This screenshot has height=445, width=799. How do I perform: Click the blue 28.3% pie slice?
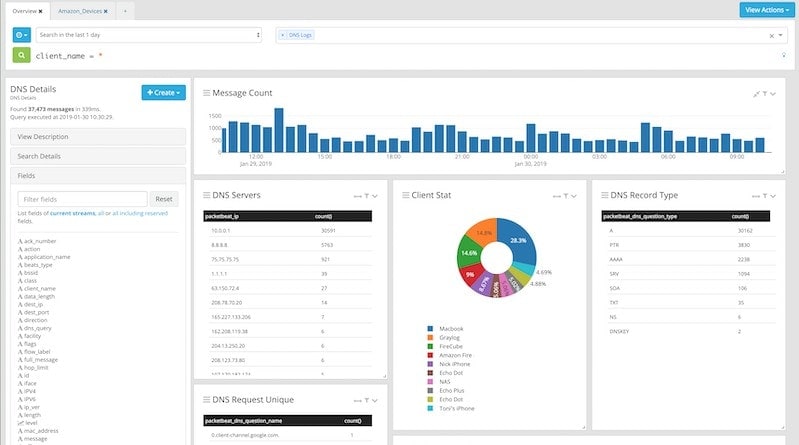(x=520, y=240)
